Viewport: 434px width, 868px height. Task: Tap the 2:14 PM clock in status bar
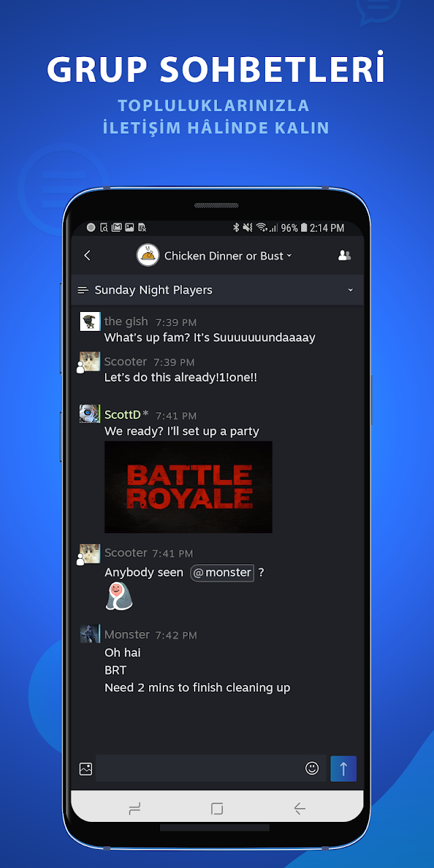pyautogui.click(x=327, y=228)
